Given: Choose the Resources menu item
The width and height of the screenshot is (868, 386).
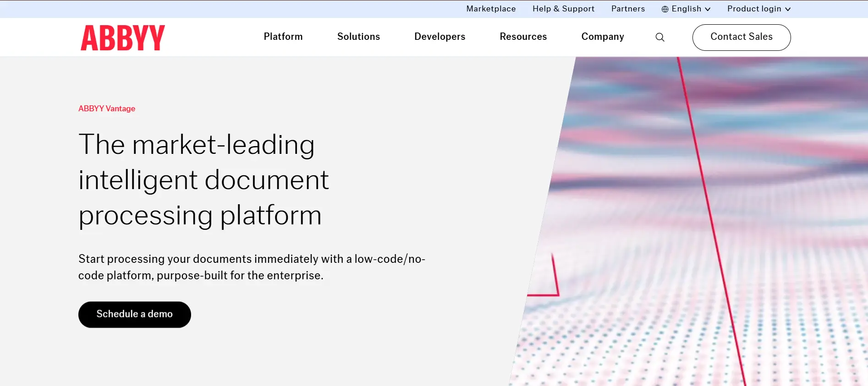Looking at the screenshot, I should point(523,37).
